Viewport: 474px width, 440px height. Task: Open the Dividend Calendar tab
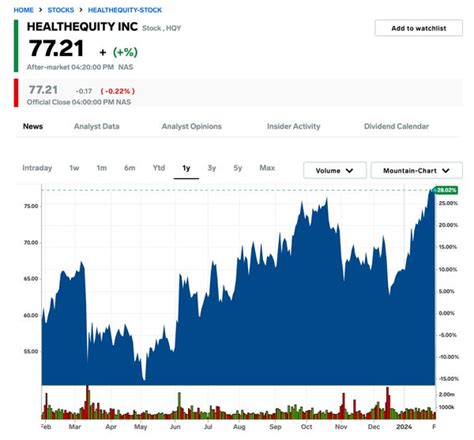pyautogui.click(x=396, y=126)
